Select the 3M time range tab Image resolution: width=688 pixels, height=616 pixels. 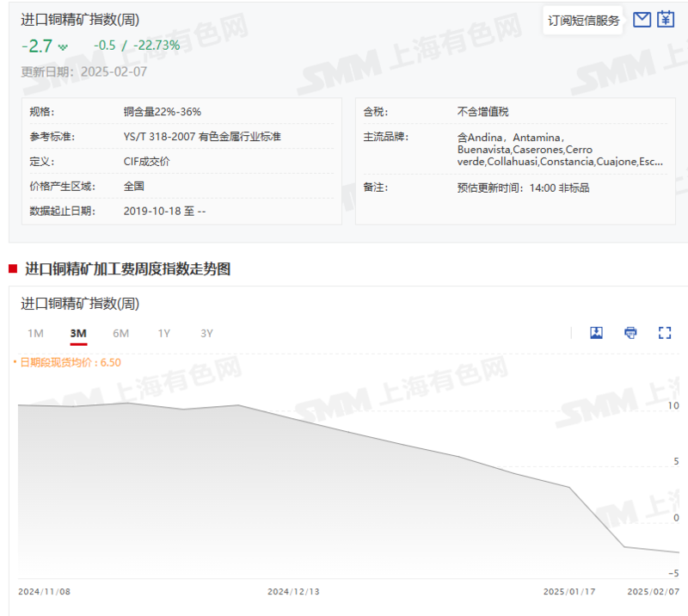pyautogui.click(x=78, y=333)
